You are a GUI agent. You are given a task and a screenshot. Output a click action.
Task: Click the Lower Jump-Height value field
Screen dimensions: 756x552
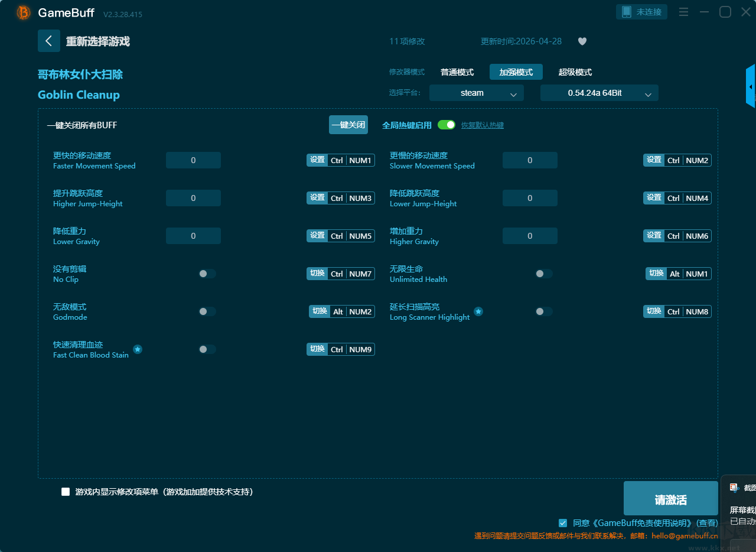[x=530, y=198]
